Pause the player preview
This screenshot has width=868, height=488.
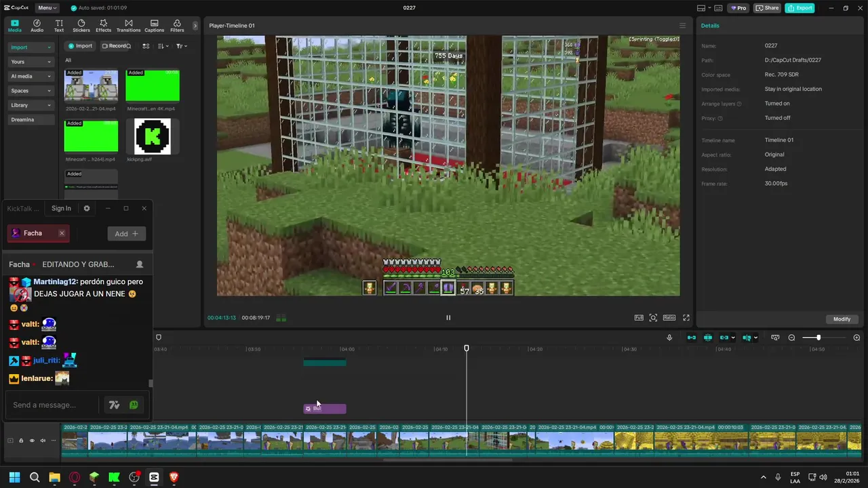(x=448, y=317)
